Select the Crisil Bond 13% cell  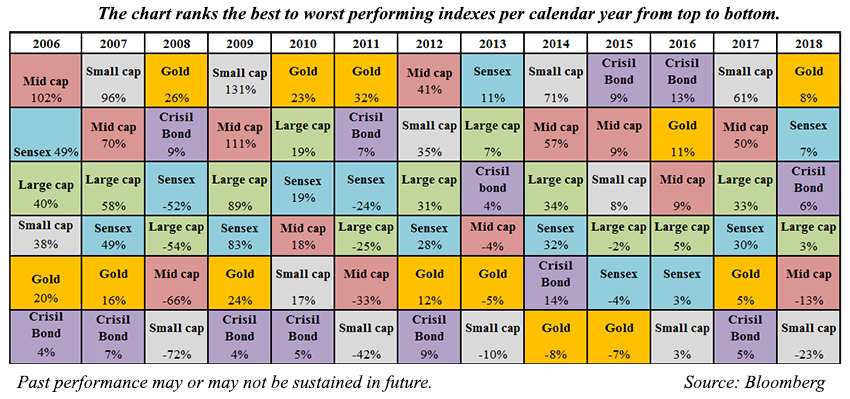tap(682, 80)
